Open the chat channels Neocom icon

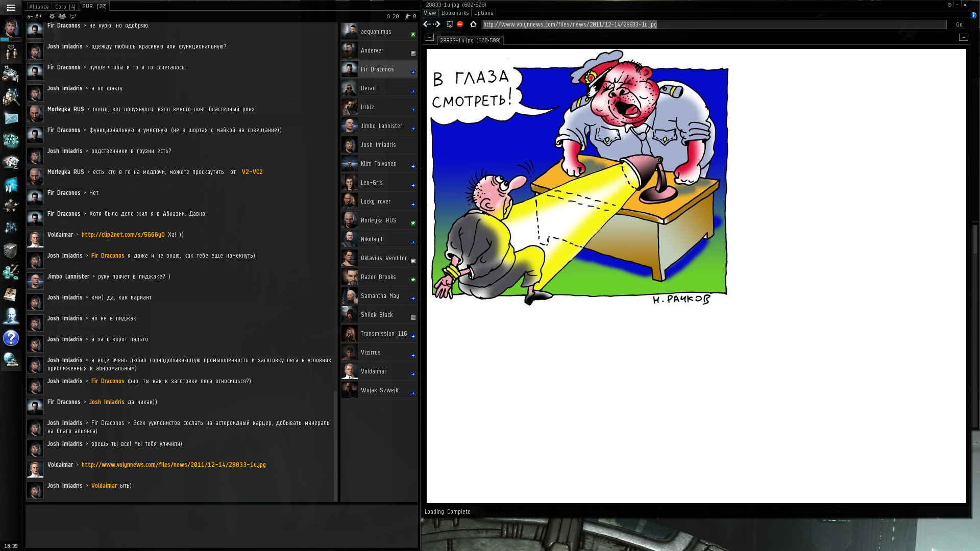click(11, 52)
